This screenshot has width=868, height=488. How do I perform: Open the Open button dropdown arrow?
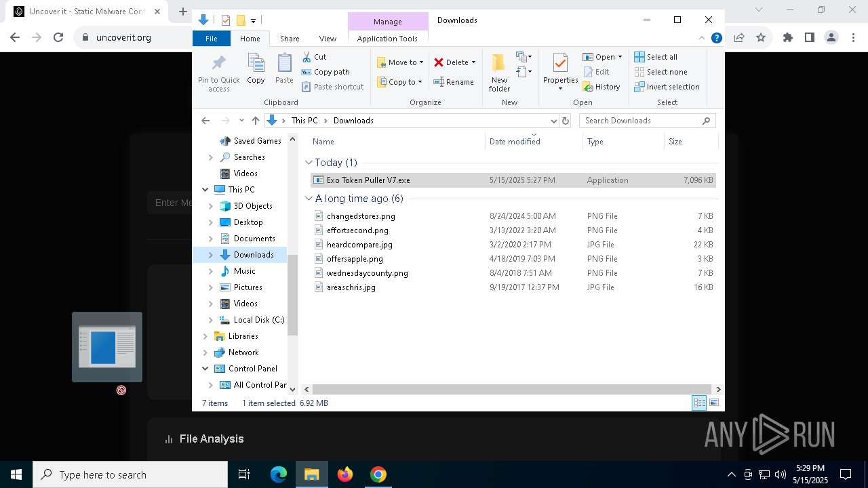pos(620,57)
